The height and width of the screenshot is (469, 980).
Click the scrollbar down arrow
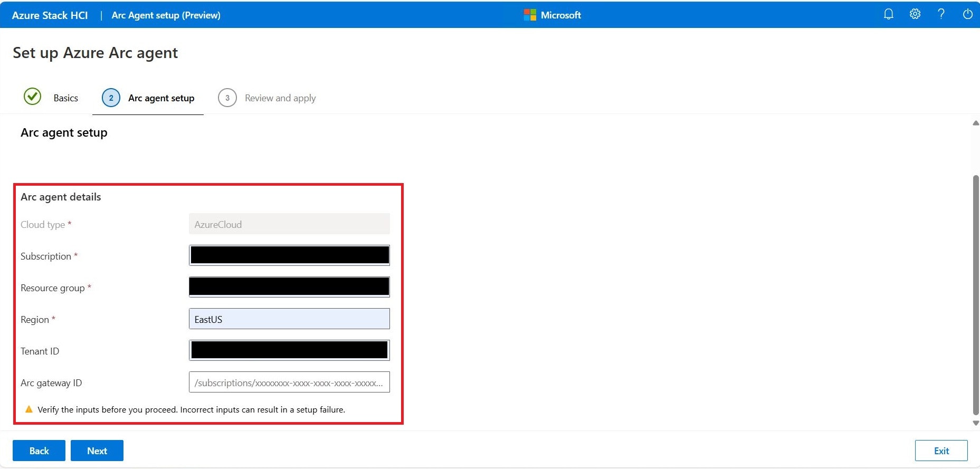tap(976, 423)
